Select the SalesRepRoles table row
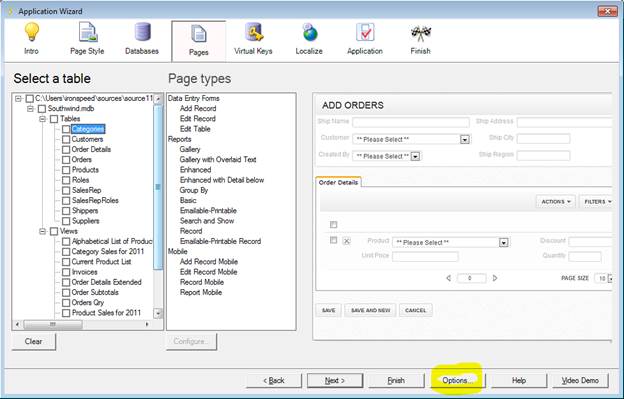Screen dimensions: 624x399 [x=95, y=200]
